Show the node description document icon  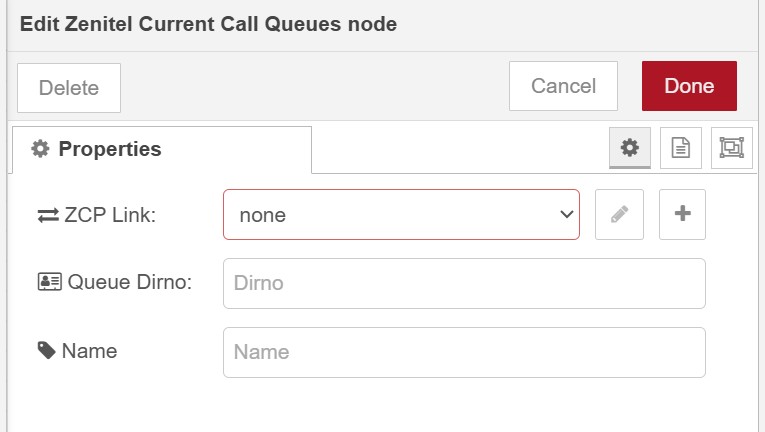pos(680,148)
